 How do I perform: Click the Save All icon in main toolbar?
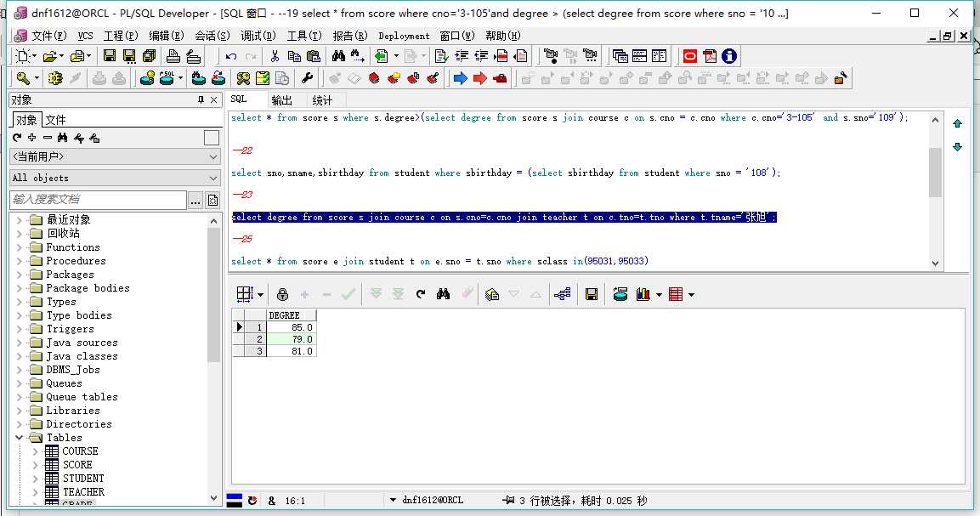click(x=150, y=56)
